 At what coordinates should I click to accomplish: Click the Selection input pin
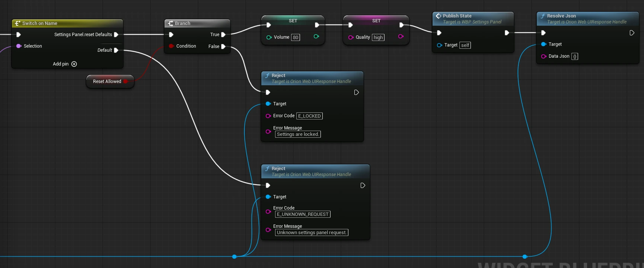pos(19,46)
